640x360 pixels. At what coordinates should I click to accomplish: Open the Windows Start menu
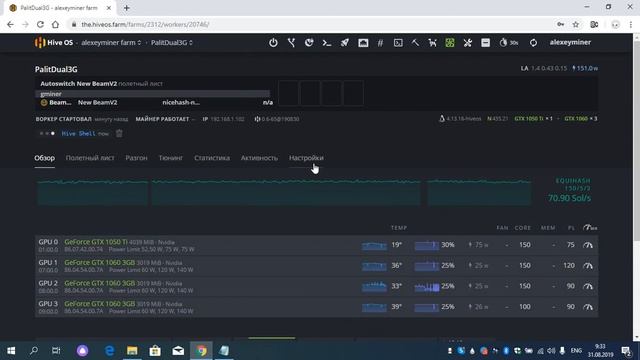tap(11, 351)
